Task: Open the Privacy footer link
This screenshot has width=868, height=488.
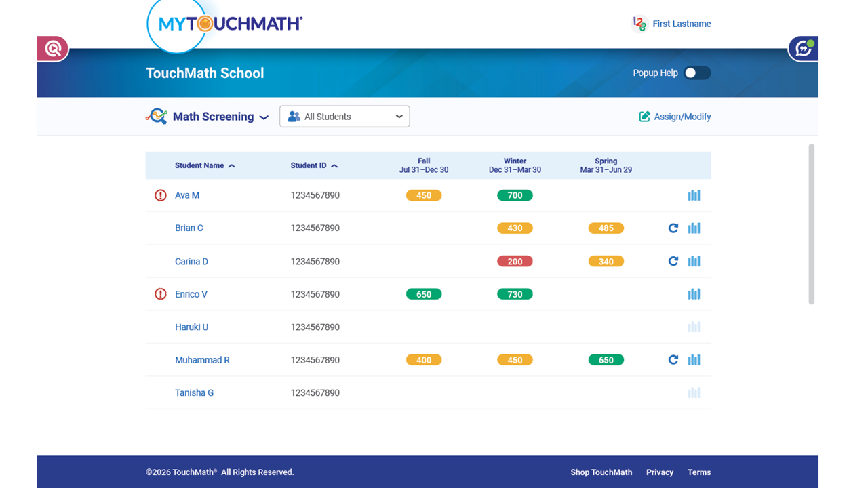Action: tap(660, 472)
